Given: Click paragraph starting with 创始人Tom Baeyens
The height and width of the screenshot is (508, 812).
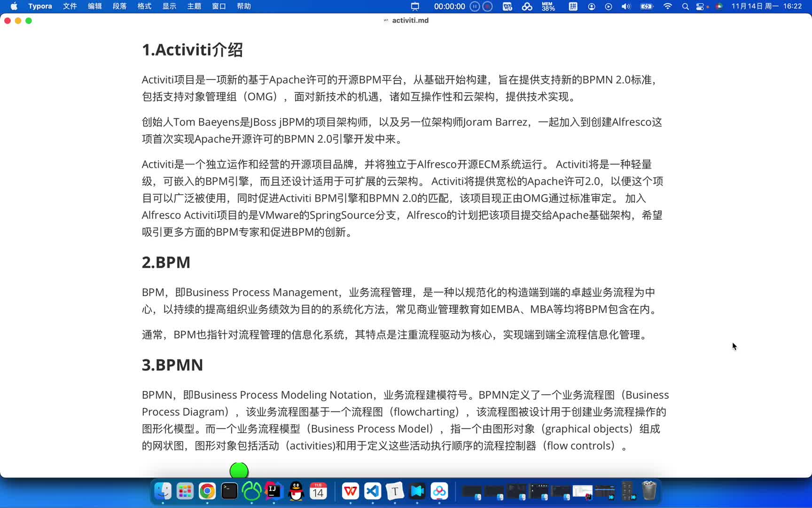Looking at the screenshot, I should tap(402, 130).
